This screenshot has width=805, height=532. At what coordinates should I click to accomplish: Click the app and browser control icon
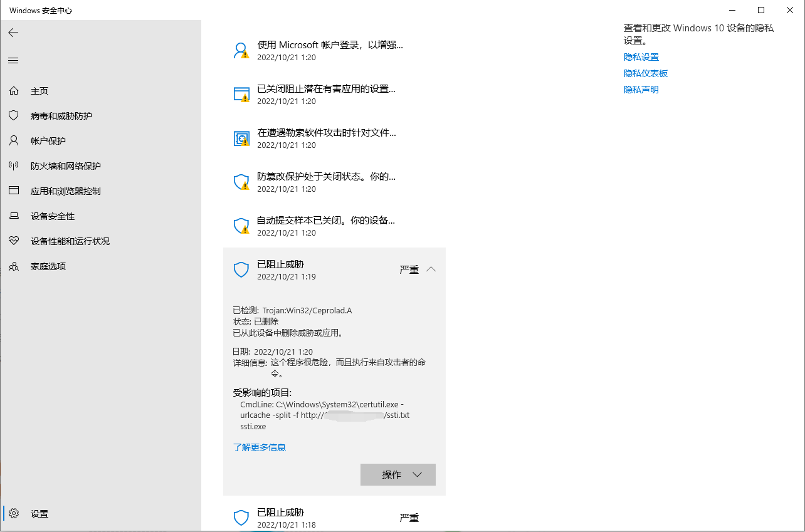[13, 191]
